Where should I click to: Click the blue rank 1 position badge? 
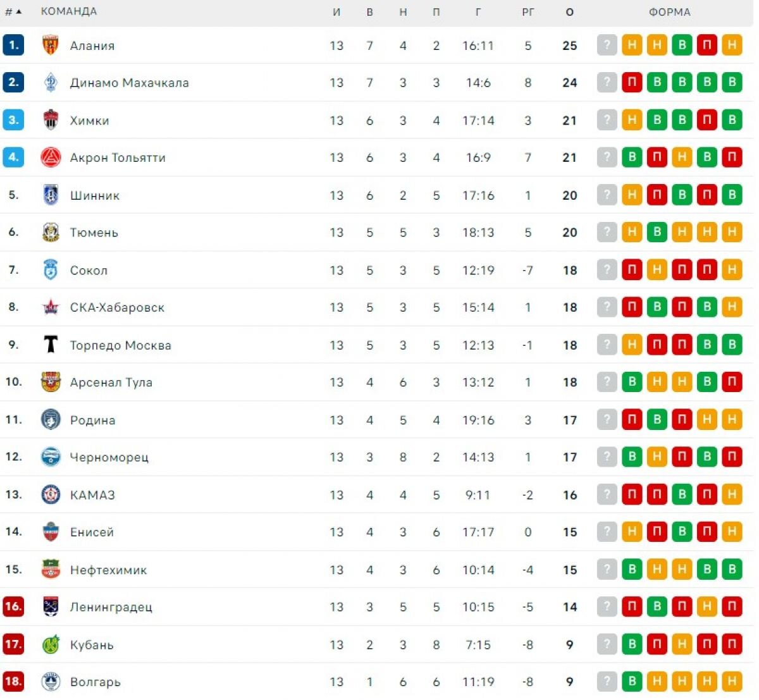click(13, 45)
